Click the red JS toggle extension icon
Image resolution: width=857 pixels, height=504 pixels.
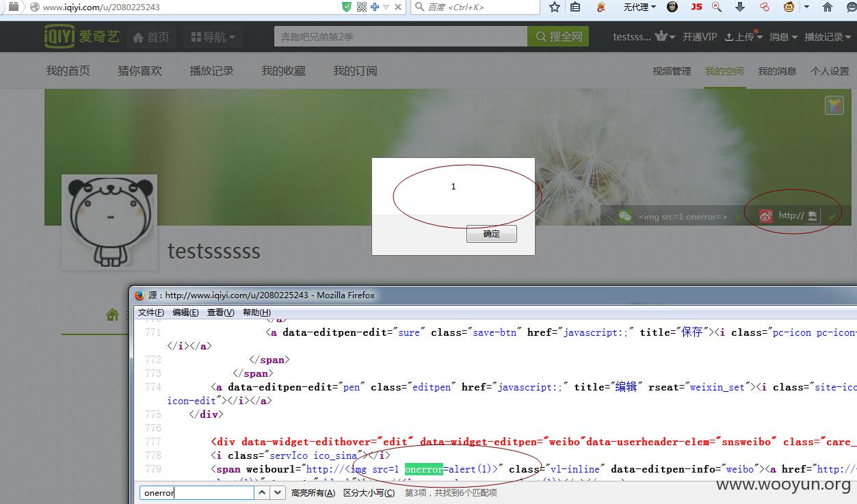(696, 7)
